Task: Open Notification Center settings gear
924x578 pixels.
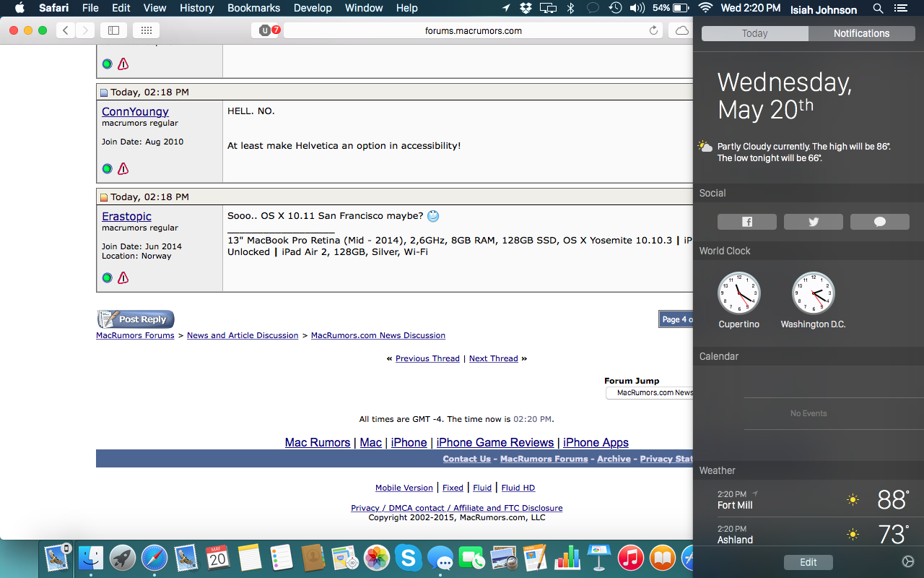Action: click(908, 562)
